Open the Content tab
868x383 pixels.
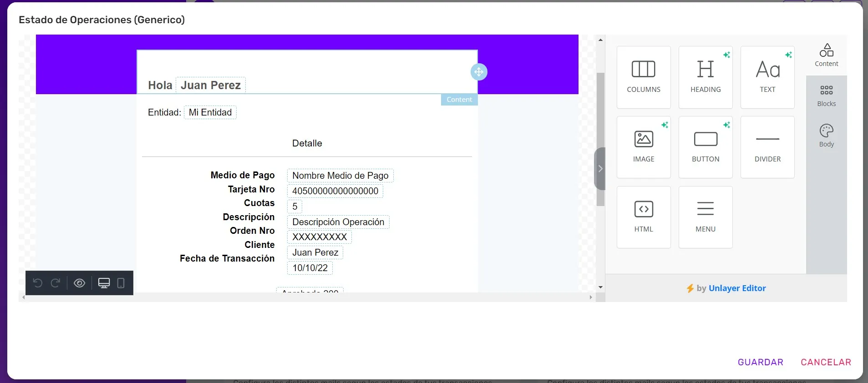(x=827, y=55)
